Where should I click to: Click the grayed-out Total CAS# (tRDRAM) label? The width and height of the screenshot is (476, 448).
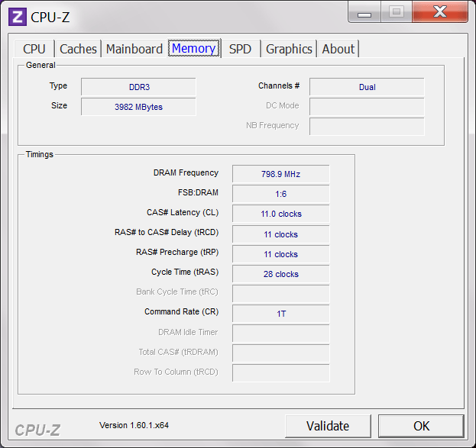[178, 352]
